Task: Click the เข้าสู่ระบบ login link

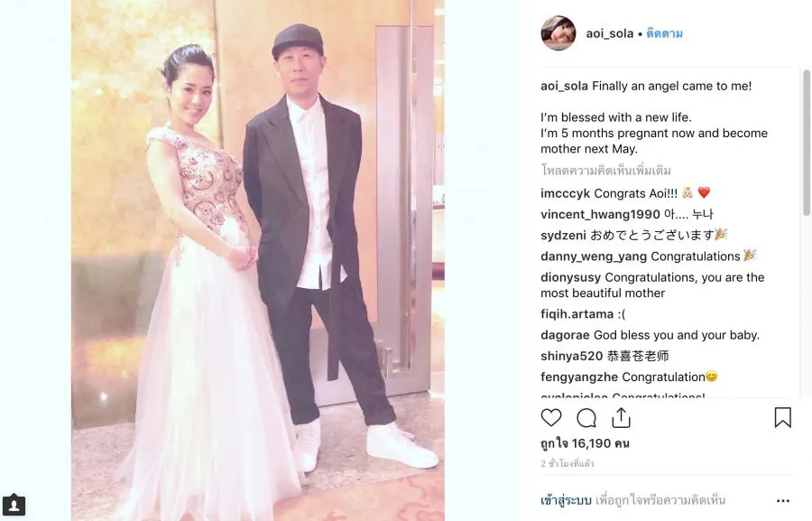Action: coord(566,500)
